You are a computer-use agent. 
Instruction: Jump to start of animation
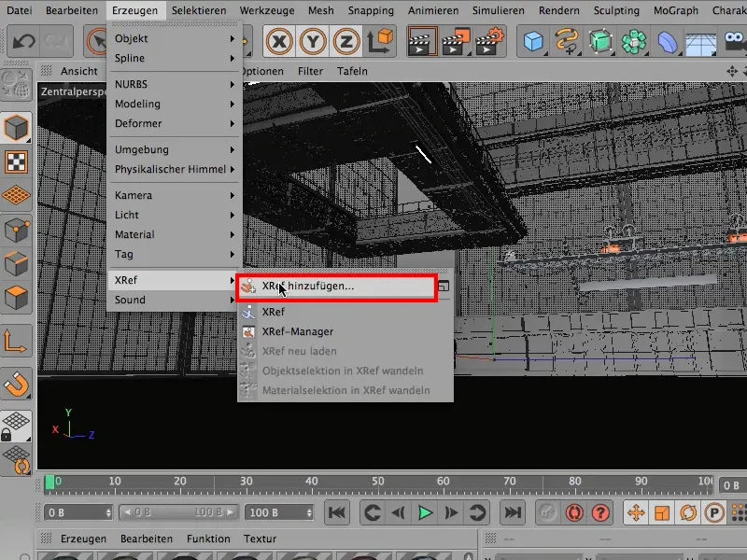click(337, 512)
